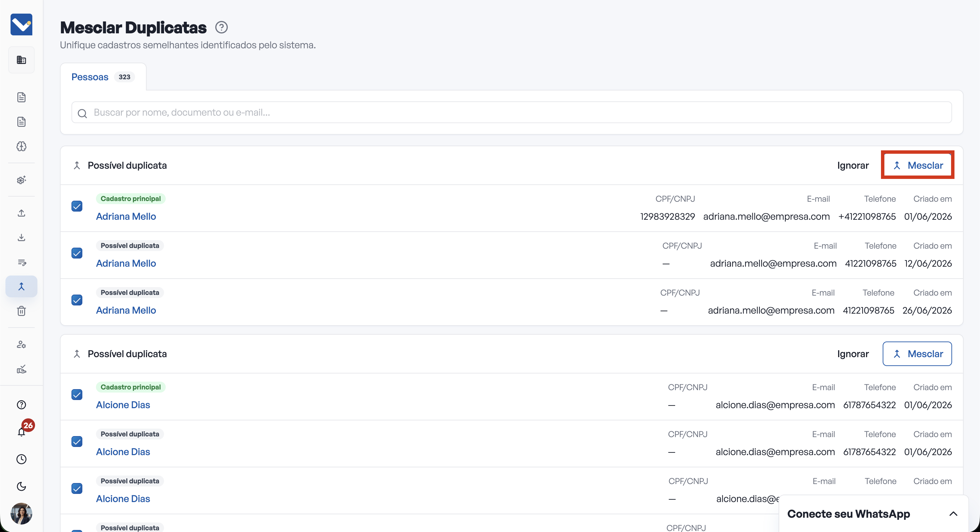The image size is (980, 532).
Task: Click the 12/06/2026 creation date
Action: (x=928, y=263)
